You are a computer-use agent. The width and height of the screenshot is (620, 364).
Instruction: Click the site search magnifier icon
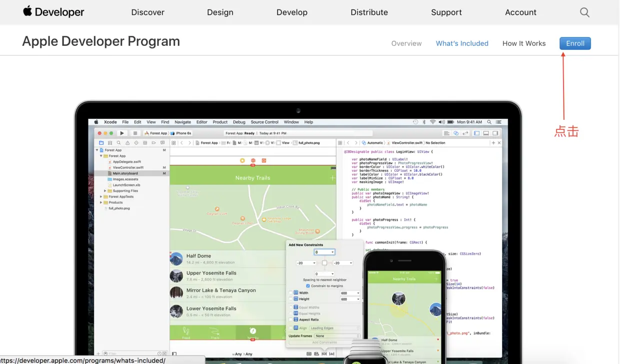coord(584,12)
